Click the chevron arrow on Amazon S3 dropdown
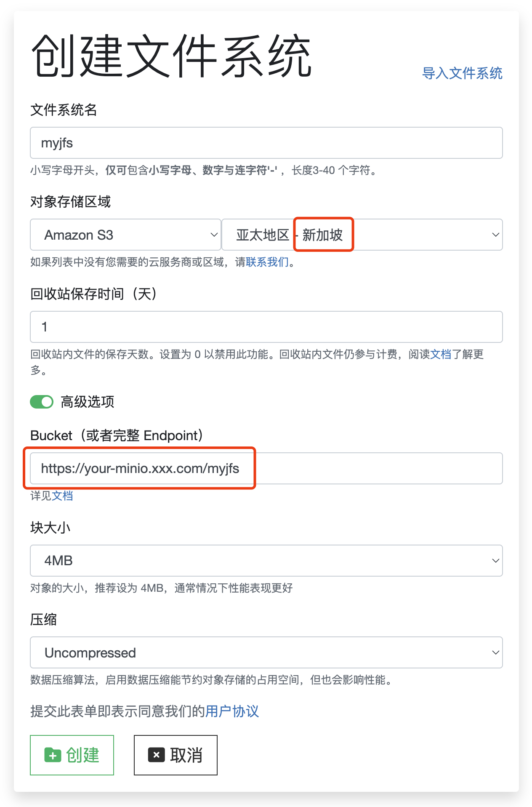The image size is (532, 807). coord(214,235)
